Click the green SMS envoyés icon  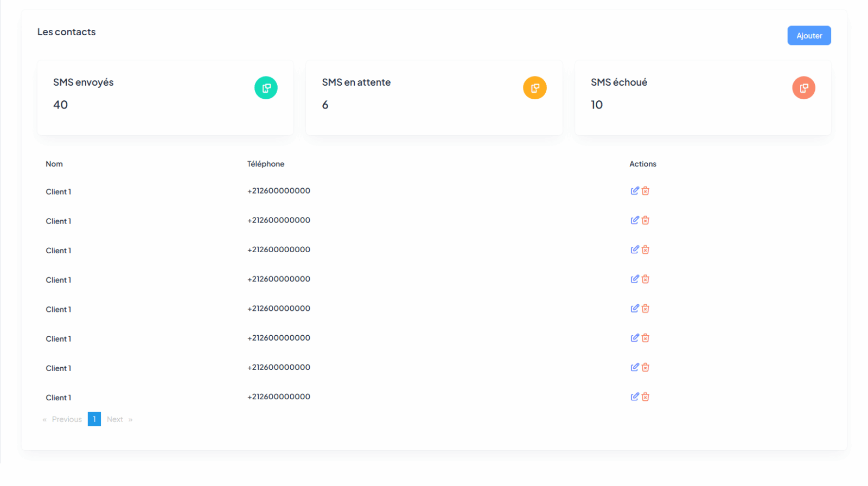(266, 88)
